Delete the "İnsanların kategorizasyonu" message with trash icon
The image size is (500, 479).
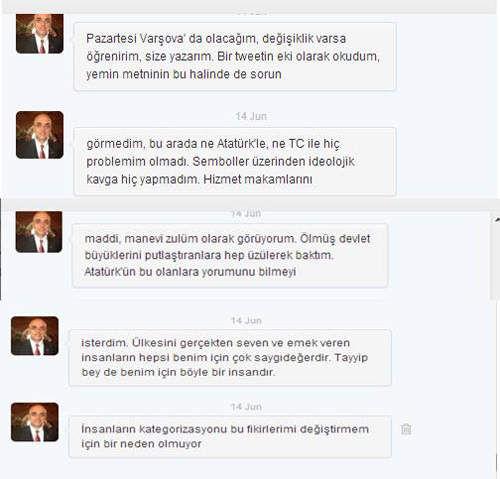pos(406,429)
